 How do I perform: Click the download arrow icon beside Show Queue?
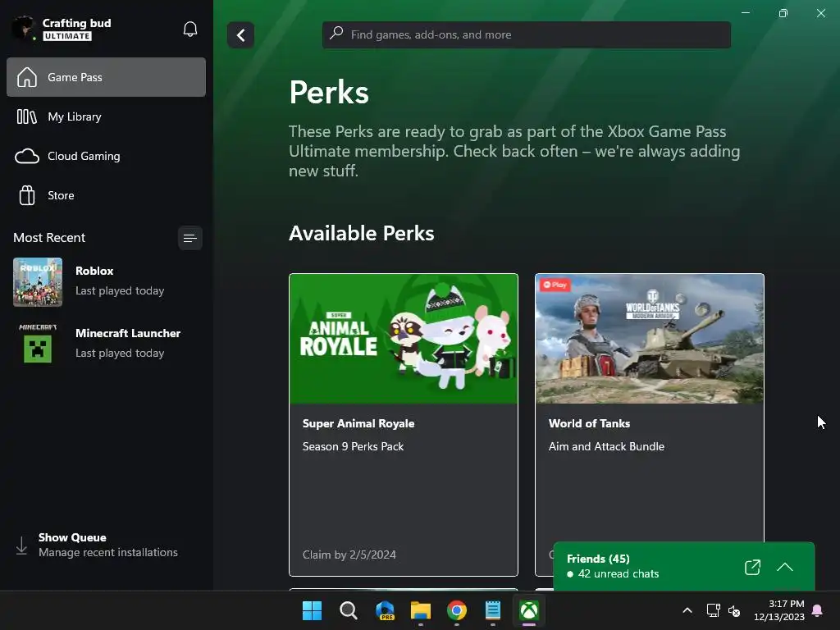click(21, 546)
